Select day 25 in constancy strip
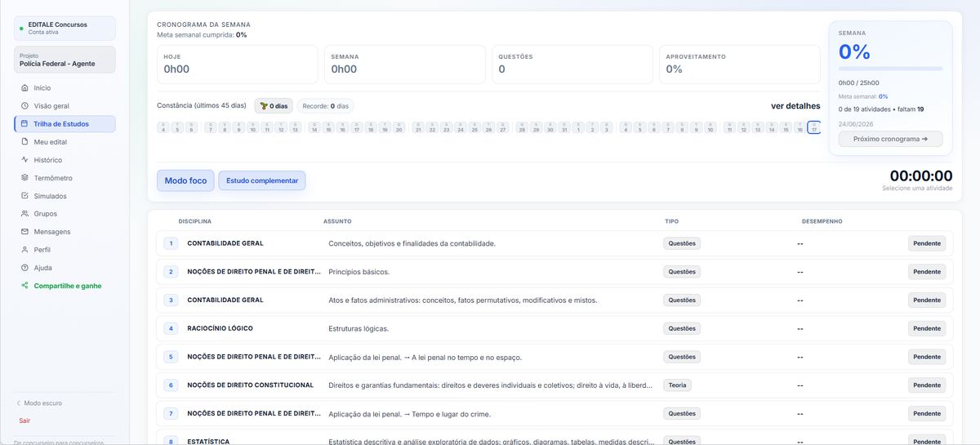The width and height of the screenshot is (980, 445). pos(474,127)
